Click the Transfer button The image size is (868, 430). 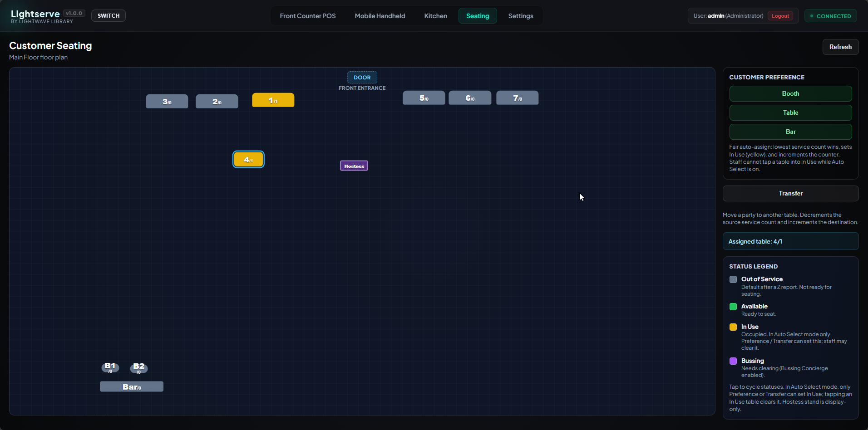click(x=790, y=193)
